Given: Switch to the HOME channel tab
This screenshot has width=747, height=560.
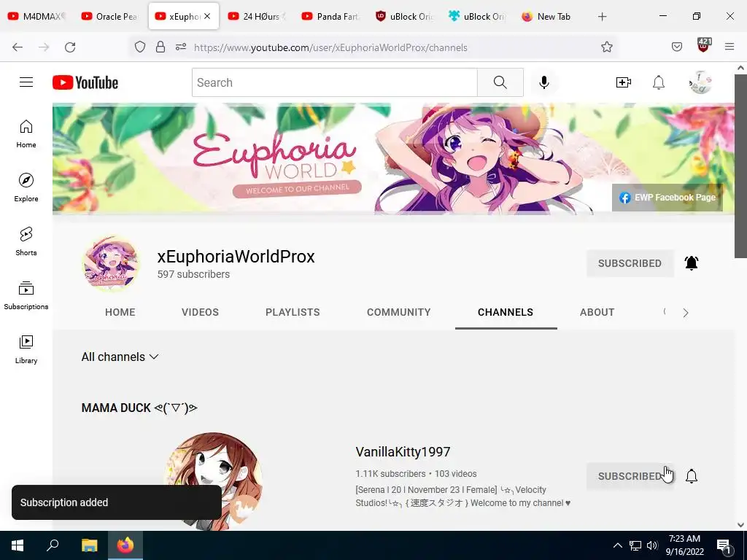Looking at the screenshot, I should click(x=120, y=312).
